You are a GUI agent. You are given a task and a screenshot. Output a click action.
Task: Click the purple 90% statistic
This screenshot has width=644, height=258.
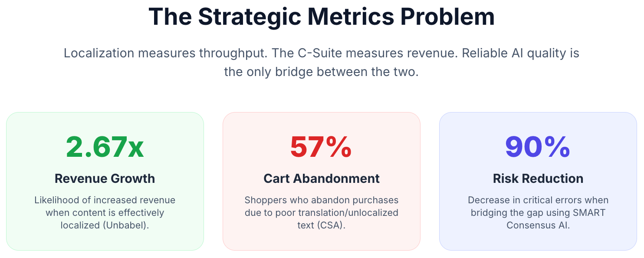click(x=537, y=147)
